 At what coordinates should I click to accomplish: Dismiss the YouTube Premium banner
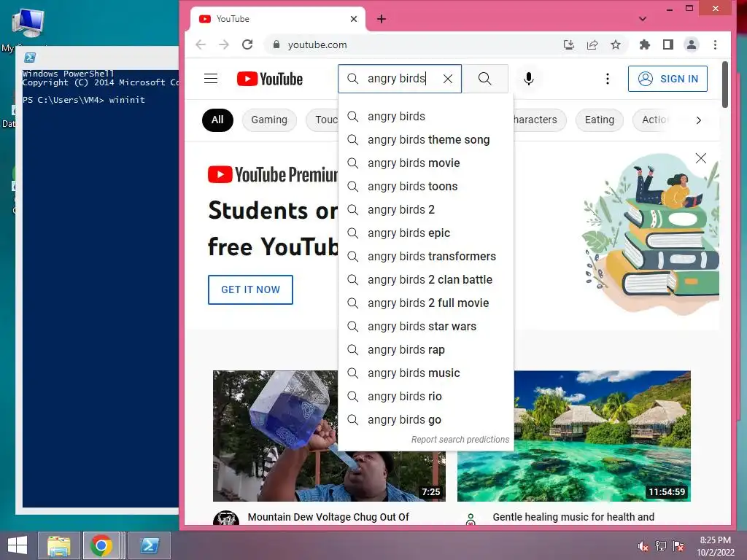[700, 158]
